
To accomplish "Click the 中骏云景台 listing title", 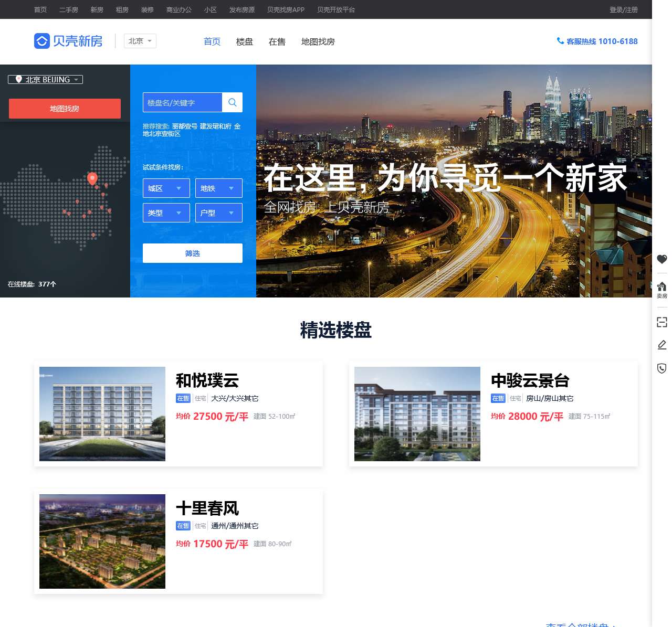I will [530, 380].
